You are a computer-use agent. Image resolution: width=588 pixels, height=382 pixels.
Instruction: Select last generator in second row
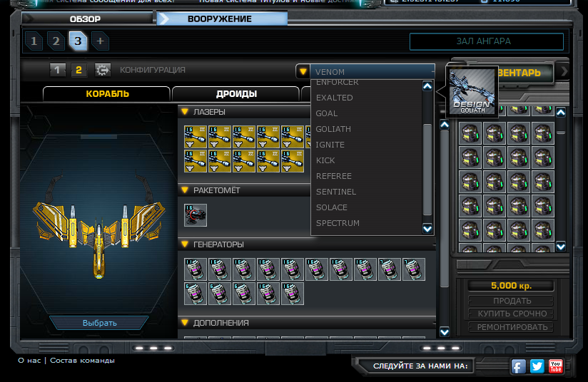(293, 294)
